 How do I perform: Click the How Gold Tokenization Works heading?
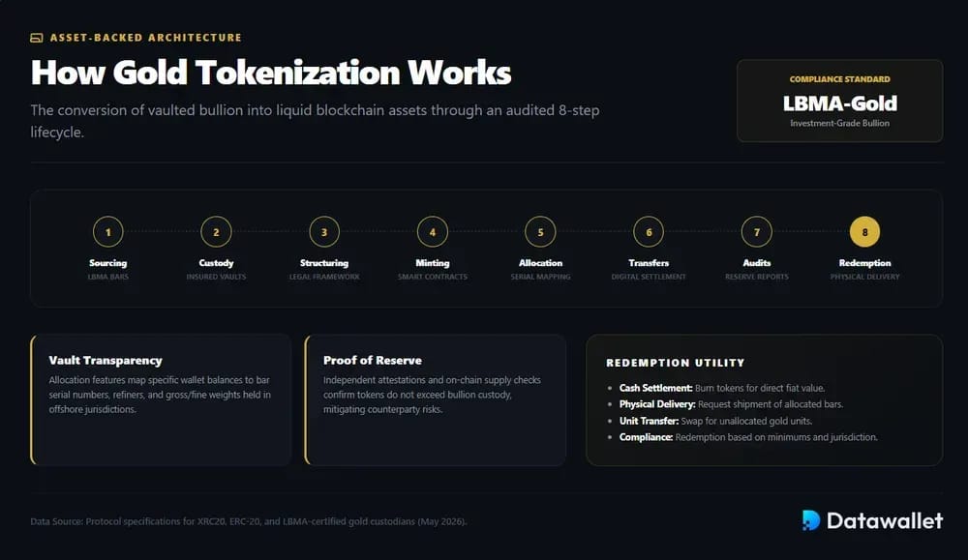[x=271, y=73]
